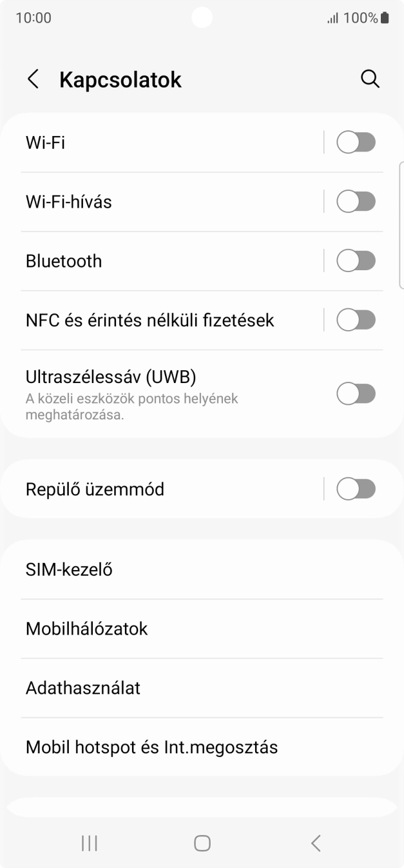Toggle NFC és érintés nélküli fizetések
This screenshot has height=868, width=404.
click(x=356, y=320)
